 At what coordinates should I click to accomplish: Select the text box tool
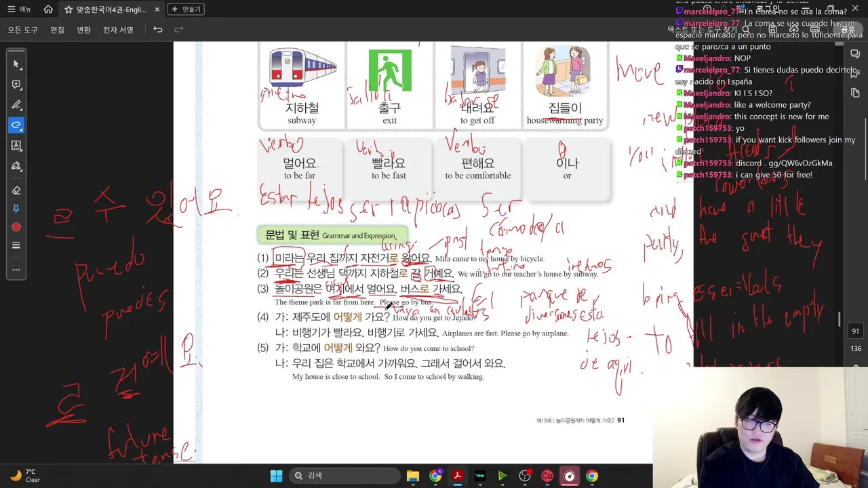16,146
